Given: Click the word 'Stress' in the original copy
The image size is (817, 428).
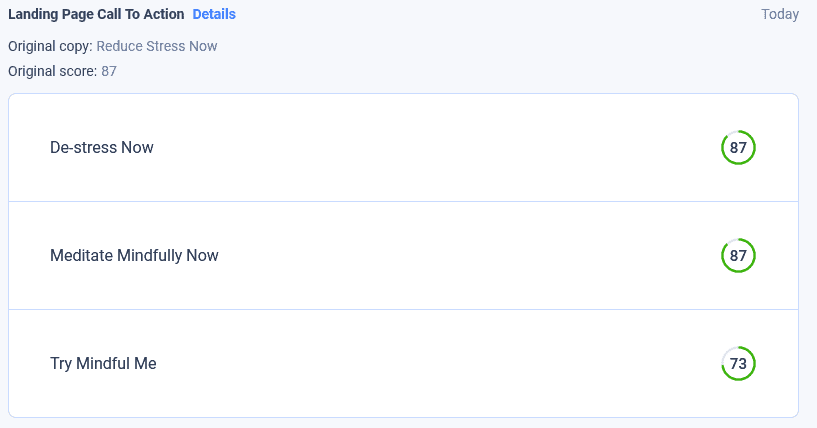Looking at the screenshot, I should pyautogui.click(x=162, y=46).
